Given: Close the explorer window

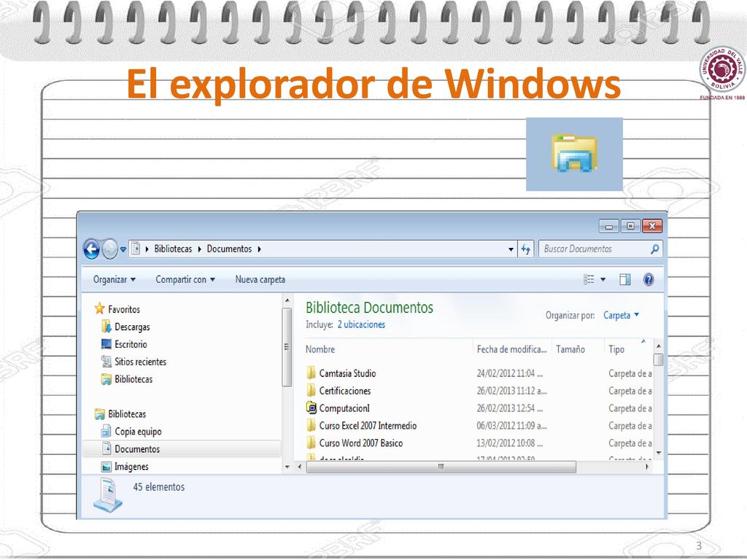Looking at the screenshot, I should [x=652, y=226].
